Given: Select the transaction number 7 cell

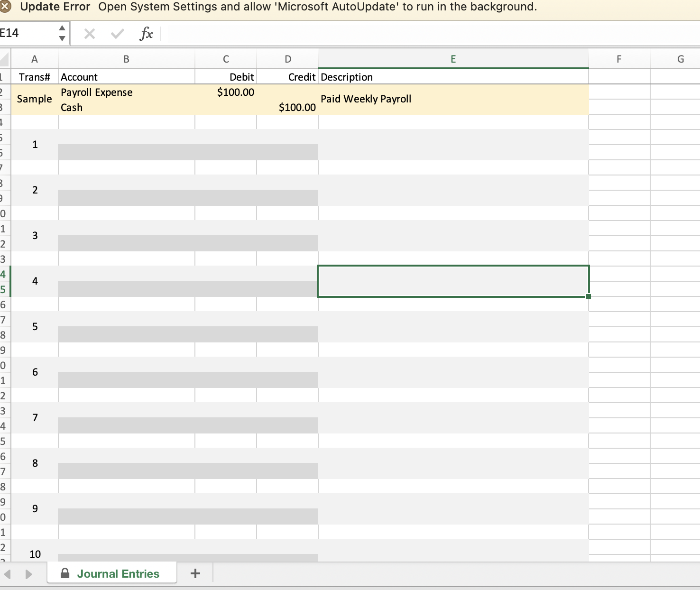Looking at the screenshot, I should (x=35, y=418).
